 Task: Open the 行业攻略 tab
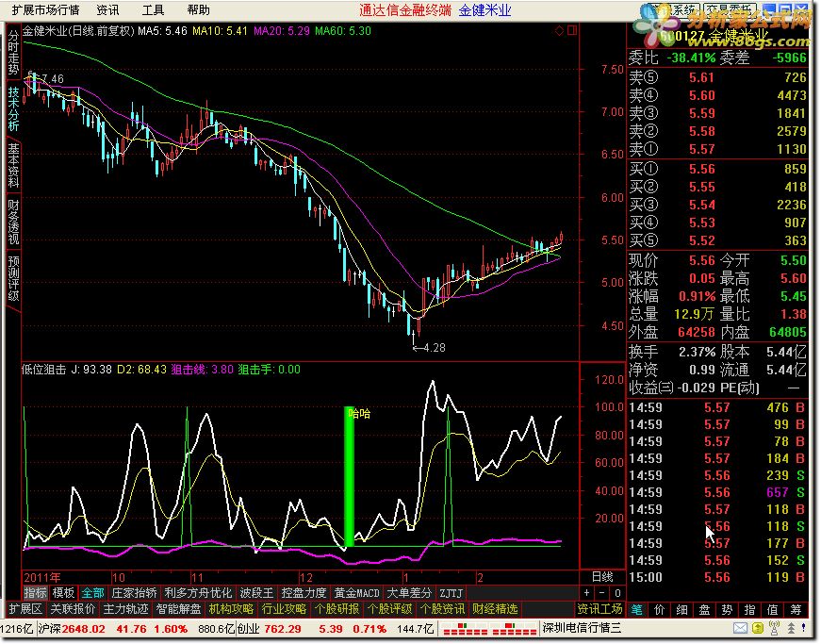click(284, 609)
